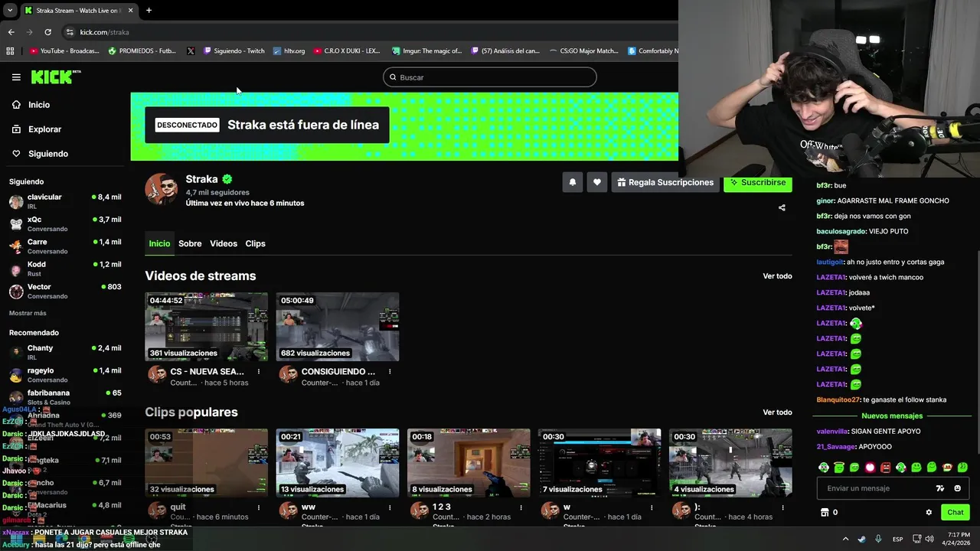Open xQc channel in Siguiendo list
The height and width of the screenshot is (551, 980).
pos(65,224)
